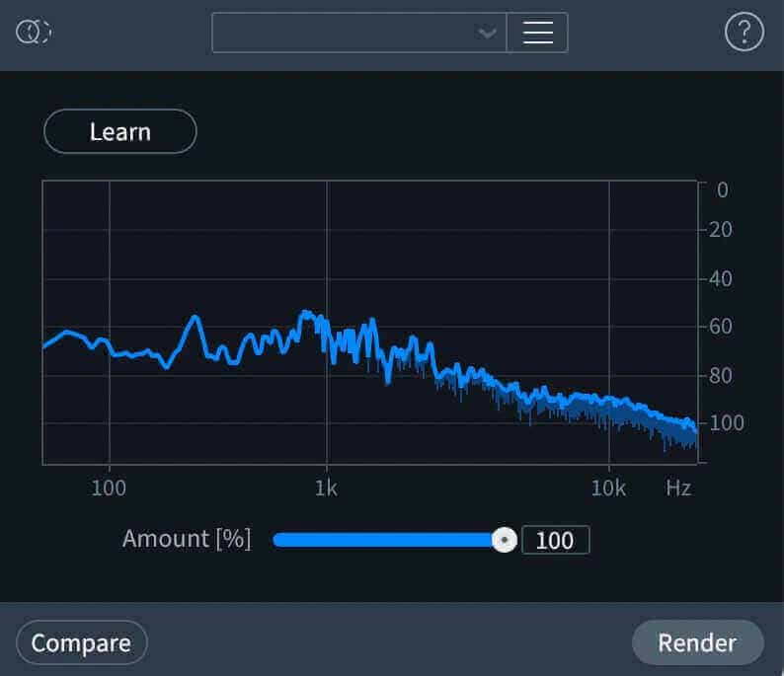784x676 pixels.
Task: Click the Render button
Action: 697,642
